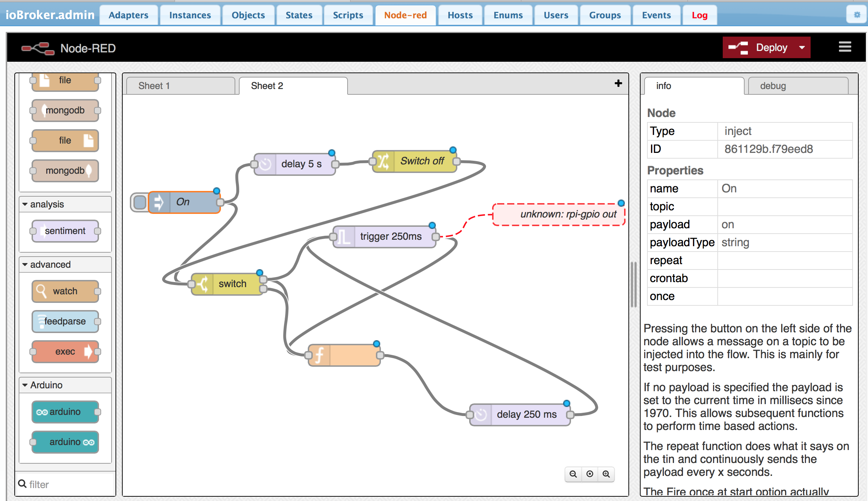Open Deploy dropdown arrow

[802, 47]
